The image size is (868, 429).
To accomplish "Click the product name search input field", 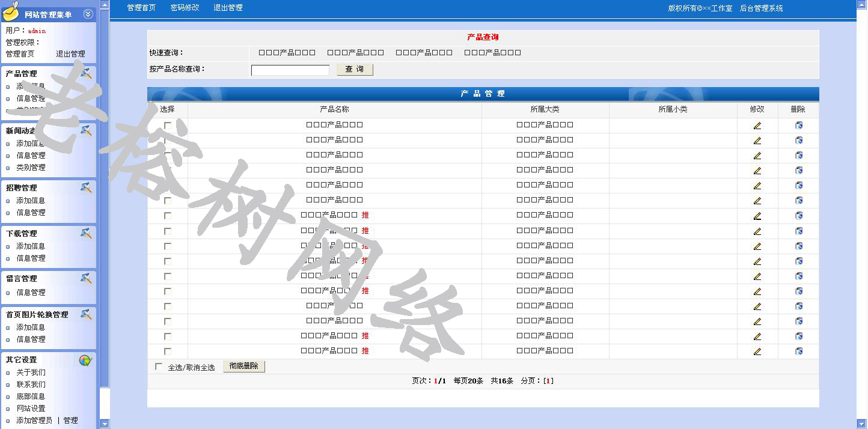I will coord(290,70).
